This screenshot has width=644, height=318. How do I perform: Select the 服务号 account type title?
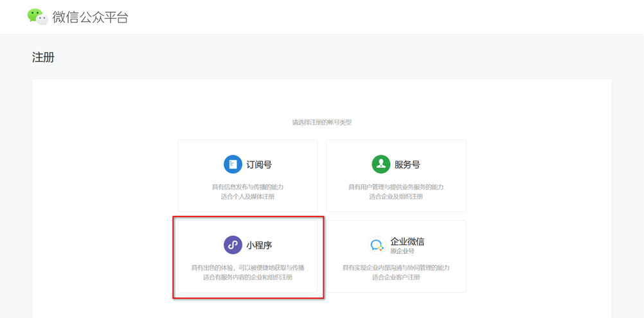(407, 165)
